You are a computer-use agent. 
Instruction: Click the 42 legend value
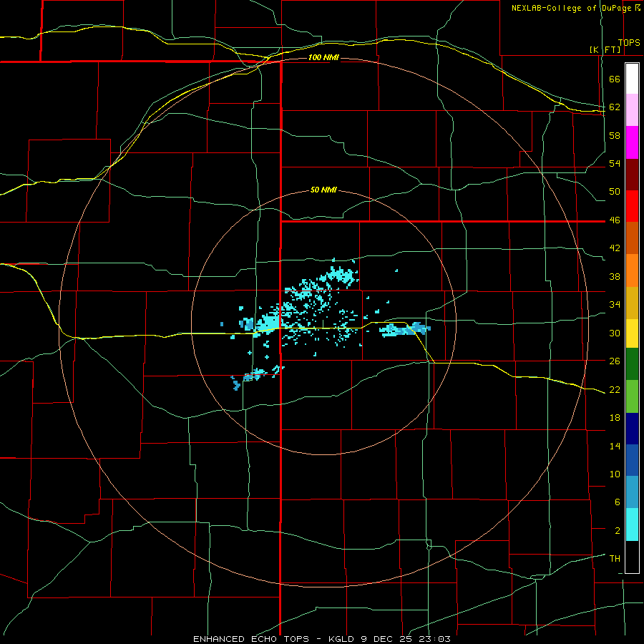coord(615,248)
